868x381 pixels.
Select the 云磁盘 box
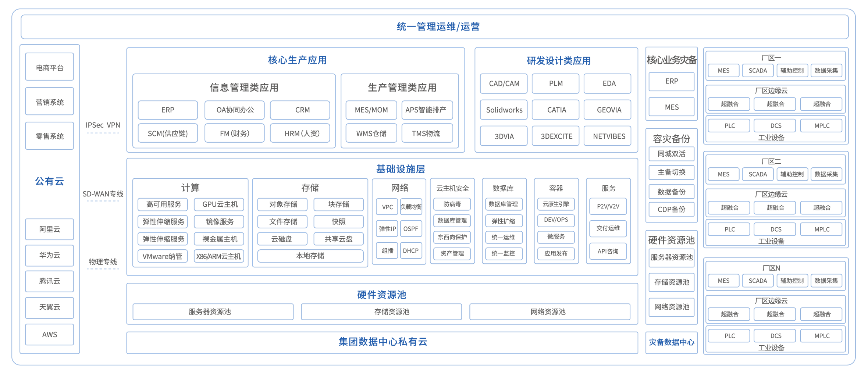point(282,239)
